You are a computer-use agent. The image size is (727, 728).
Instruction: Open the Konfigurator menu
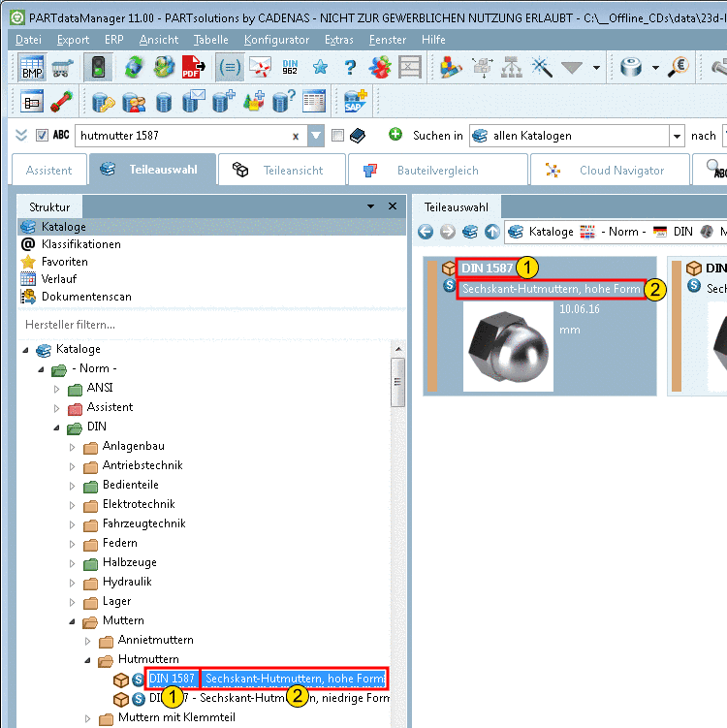click(276, 40)
